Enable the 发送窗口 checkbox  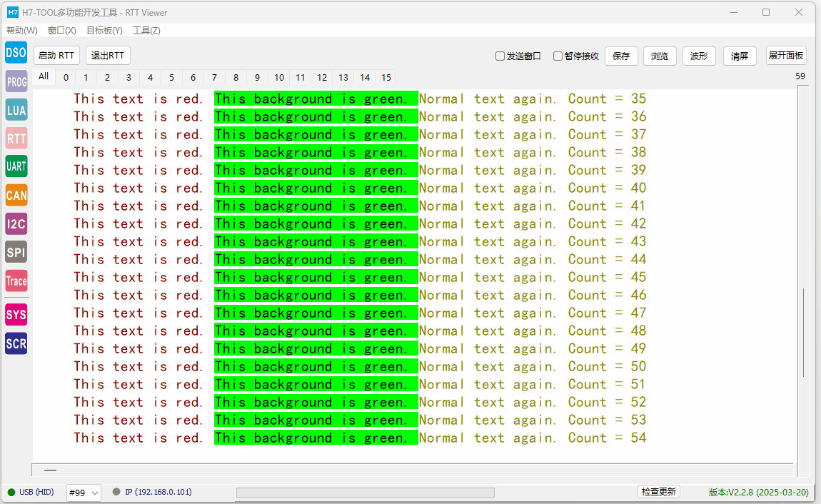[500, 56]
